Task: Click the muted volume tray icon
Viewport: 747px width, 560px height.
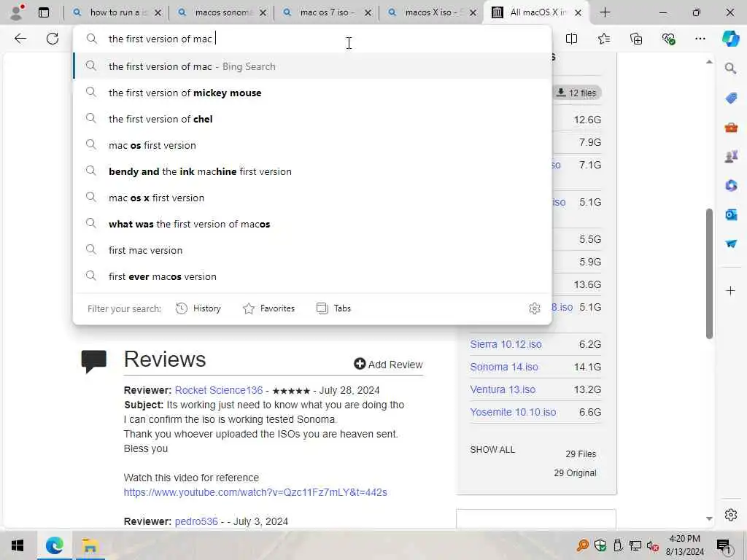Action: pos(652,545)
